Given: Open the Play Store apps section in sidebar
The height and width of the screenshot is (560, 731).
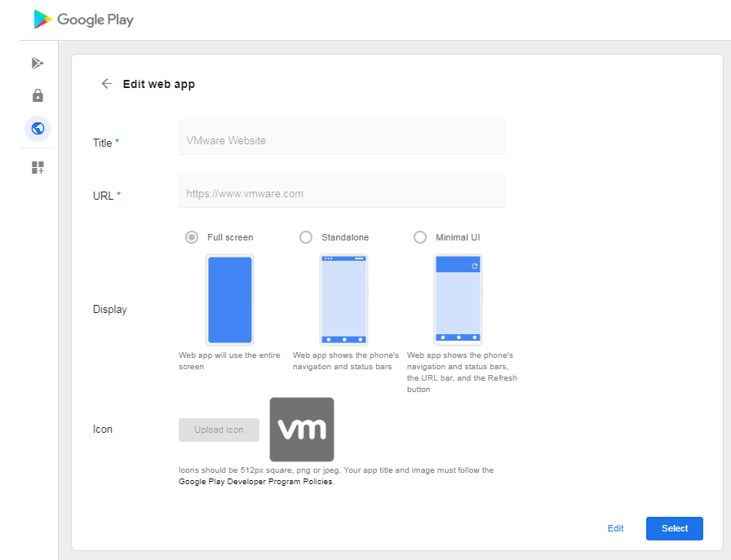Looking at the screenshot, I should (x=37, y=63).
